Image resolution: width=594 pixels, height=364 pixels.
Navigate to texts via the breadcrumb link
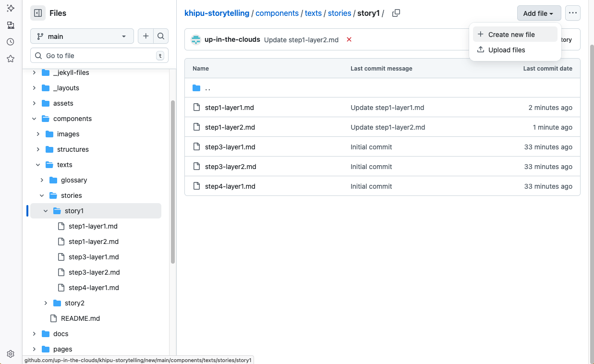point(313,13)
